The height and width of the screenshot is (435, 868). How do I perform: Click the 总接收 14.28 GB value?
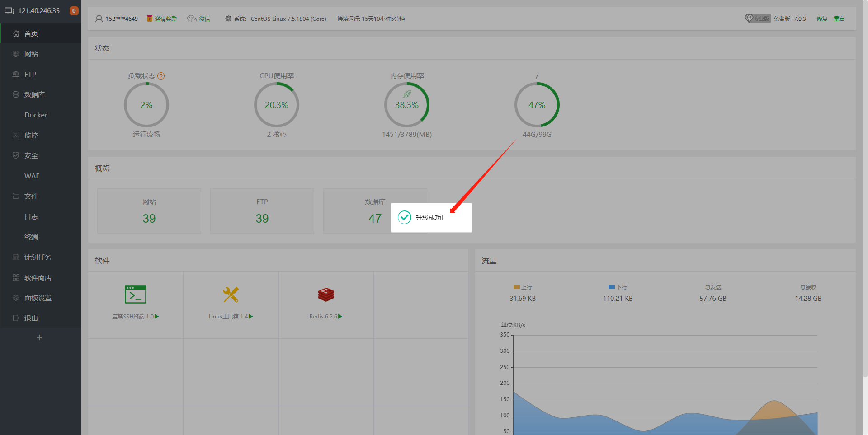click(808, 299)
